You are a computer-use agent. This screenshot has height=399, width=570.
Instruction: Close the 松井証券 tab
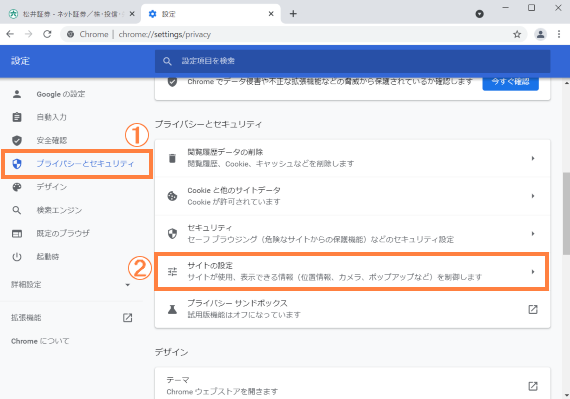132,14
